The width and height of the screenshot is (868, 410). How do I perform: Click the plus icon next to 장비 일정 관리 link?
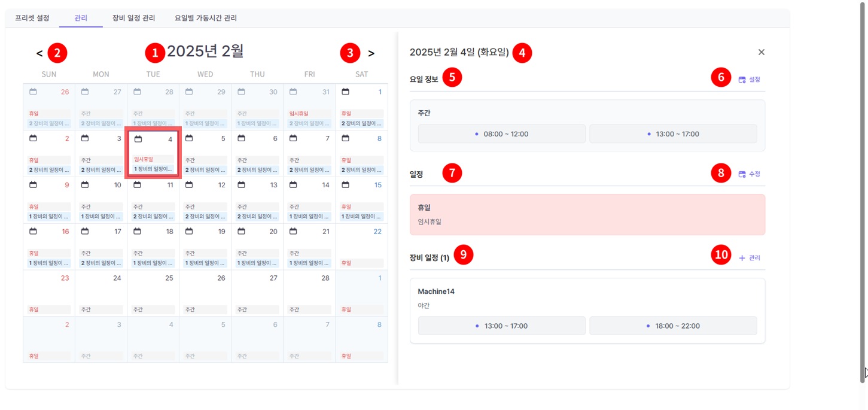point(740,257)
